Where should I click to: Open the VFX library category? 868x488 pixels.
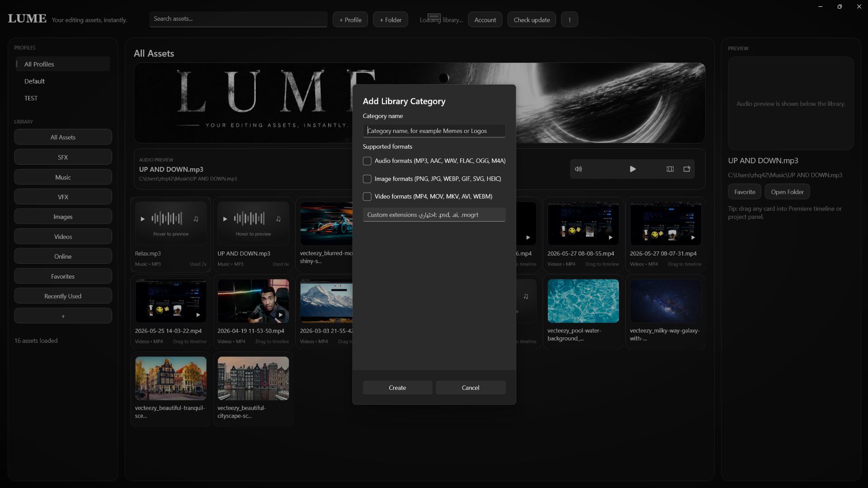[63, 197]
